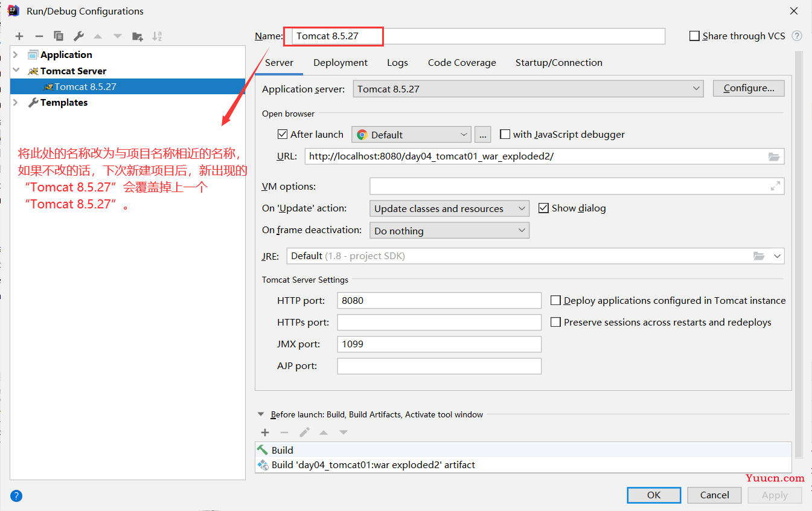The height and width of the screenshot is (511, 812).
Task: Add new configuration with plus icon
Action: click(x=19, y=36)
